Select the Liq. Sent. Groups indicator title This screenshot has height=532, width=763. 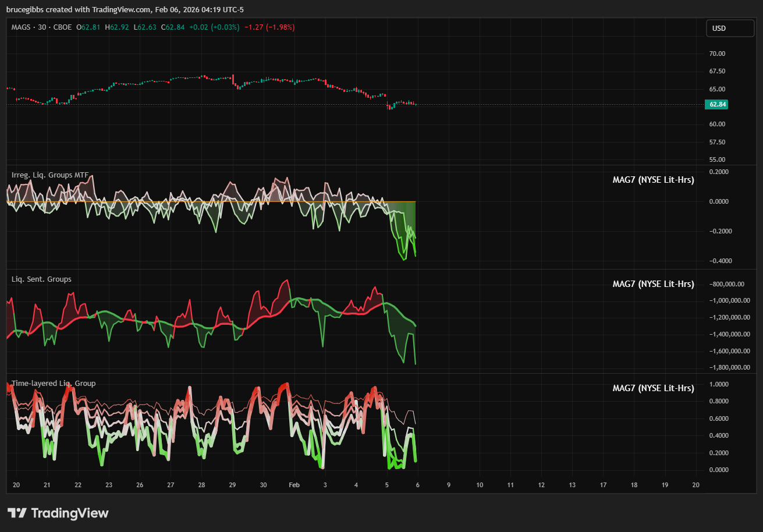41,279
